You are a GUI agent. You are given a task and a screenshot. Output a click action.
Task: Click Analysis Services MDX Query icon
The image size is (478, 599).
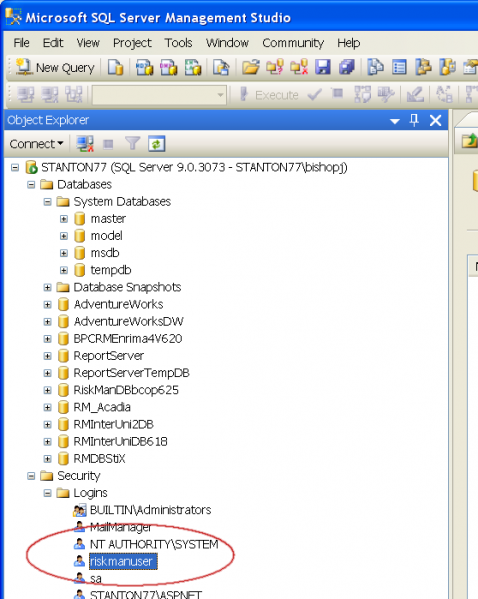pyautogui.click(x=144, y=68)
